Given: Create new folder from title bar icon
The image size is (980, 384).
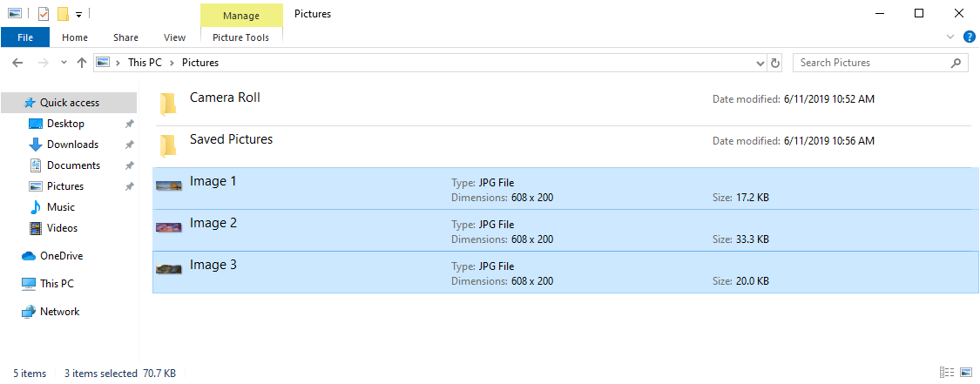Looking at the screenshot, I should click(x=63, y=13).
